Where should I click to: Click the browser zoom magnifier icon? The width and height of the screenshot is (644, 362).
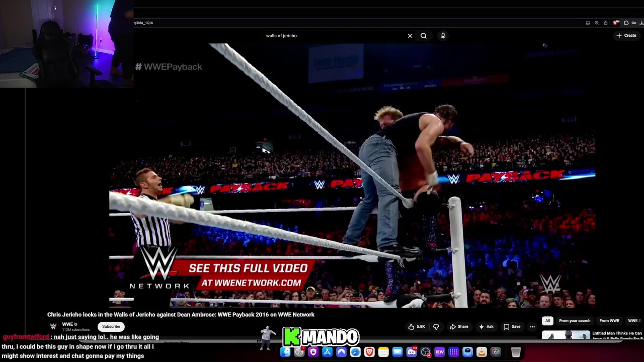597,23
